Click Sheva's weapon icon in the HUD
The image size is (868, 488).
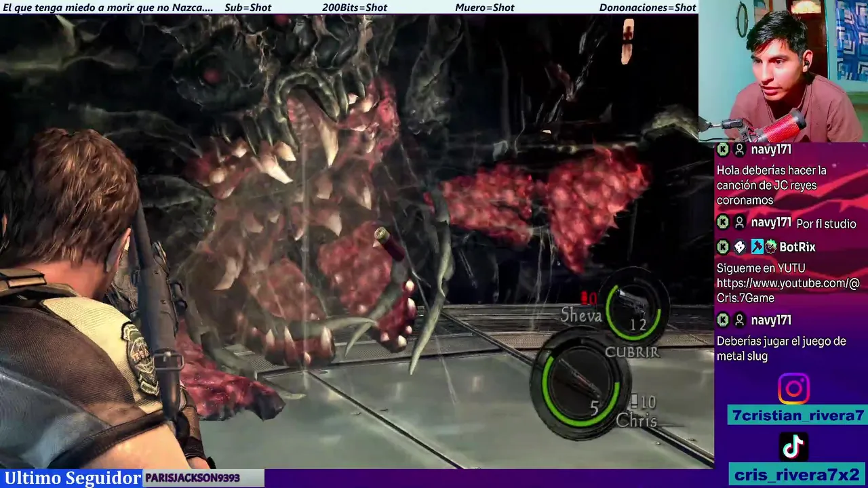tap(634, 302)
